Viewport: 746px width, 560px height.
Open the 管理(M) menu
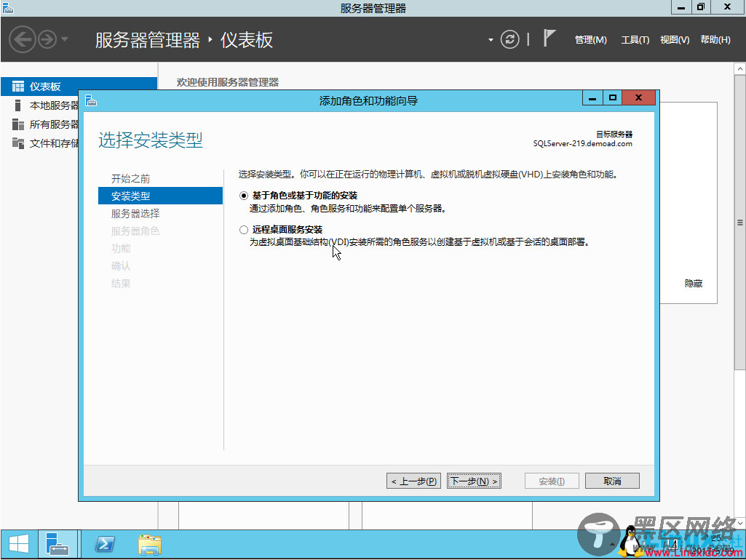pyautogui.click(x=590, y=40)
